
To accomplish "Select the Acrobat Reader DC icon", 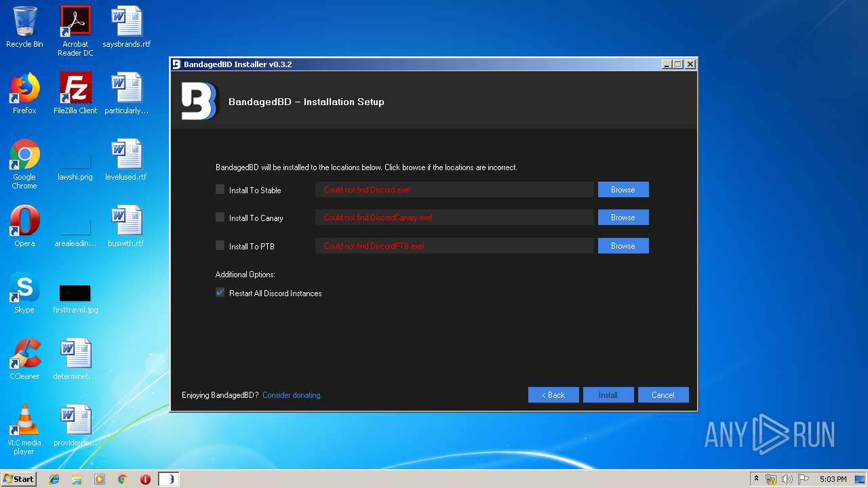I will (x=75, y=31).
